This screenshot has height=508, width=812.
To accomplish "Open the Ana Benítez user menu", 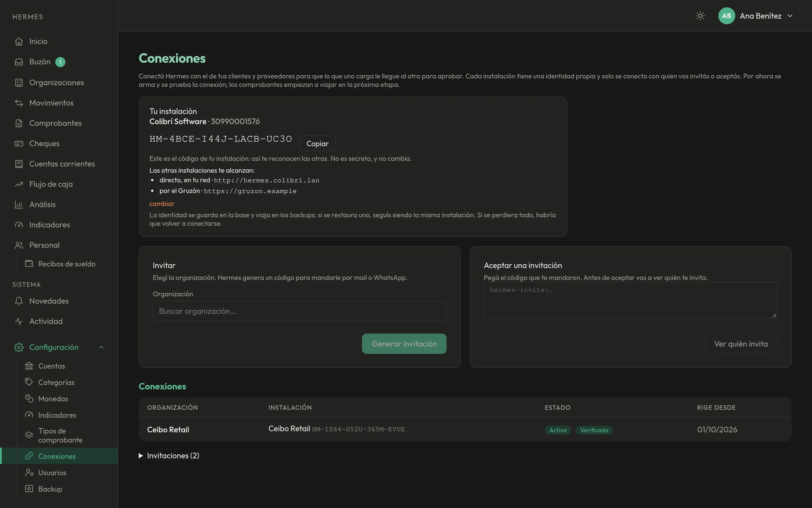I will pyautogui.click(x=756, y=16).
